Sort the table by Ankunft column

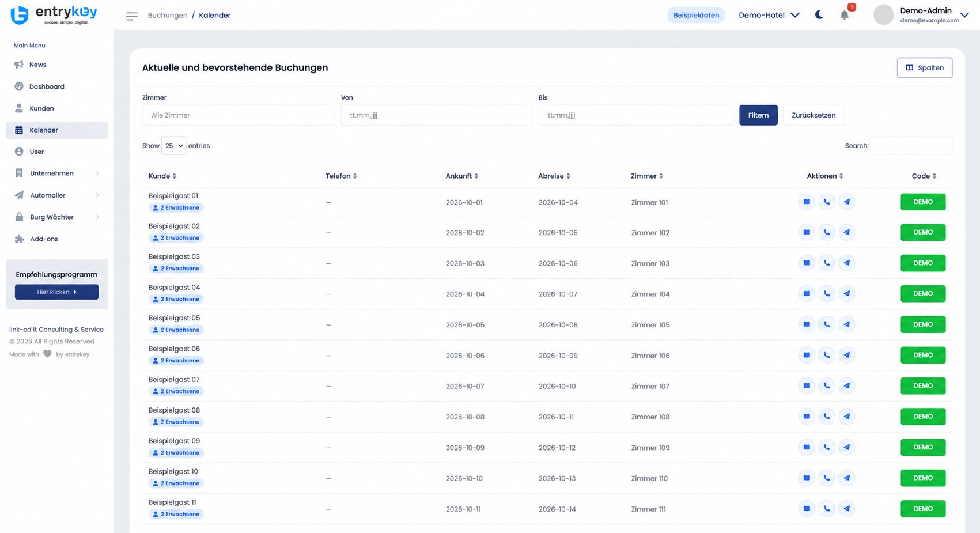point(461,176)
